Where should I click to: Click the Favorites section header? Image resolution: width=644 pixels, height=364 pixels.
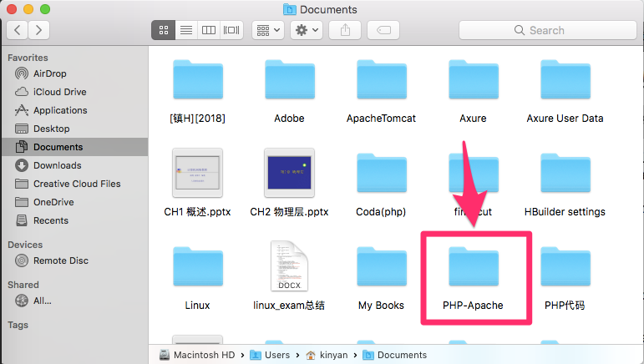pyautogui.click(x=28, y=58)
